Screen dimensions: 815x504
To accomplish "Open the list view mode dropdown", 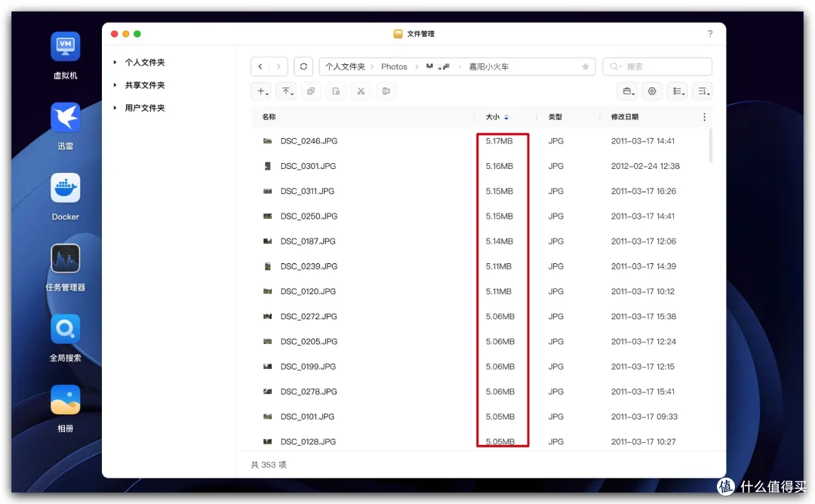I will click(x=678, y=91).
